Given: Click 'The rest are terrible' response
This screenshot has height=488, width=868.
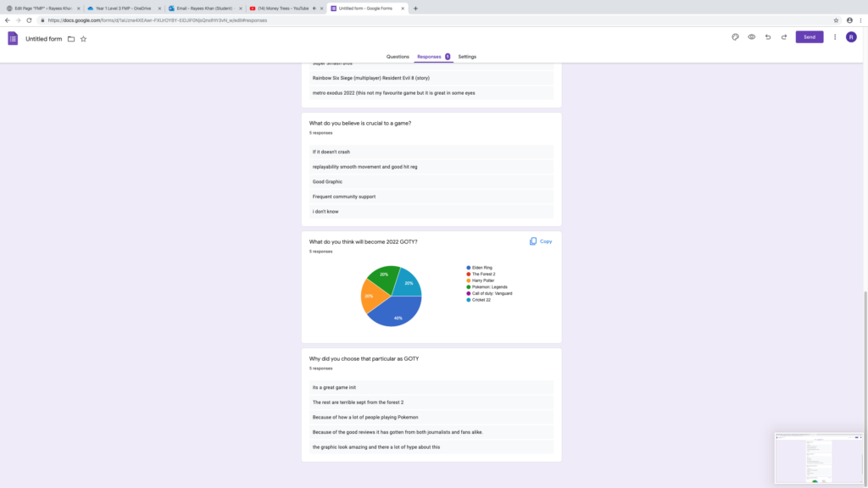Looking at the screenshot, I should click(x=431, y=402).
